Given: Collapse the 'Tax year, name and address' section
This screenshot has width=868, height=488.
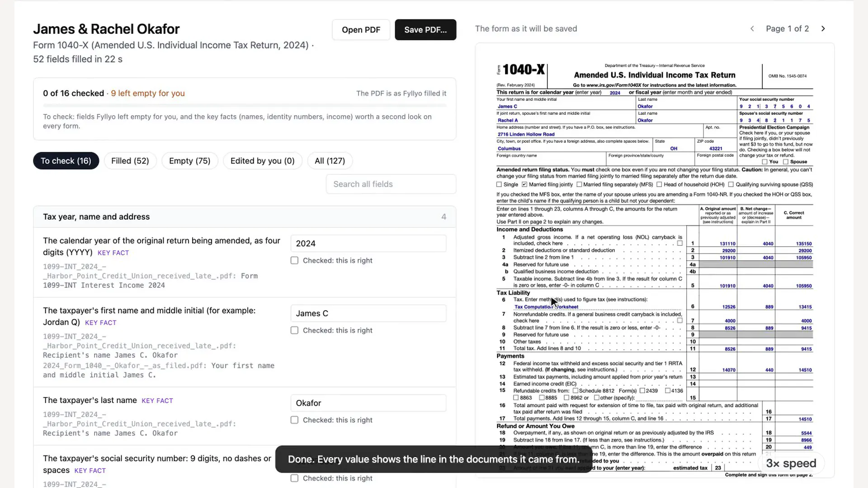Looking at the screenshot, I should coord(245,217).
